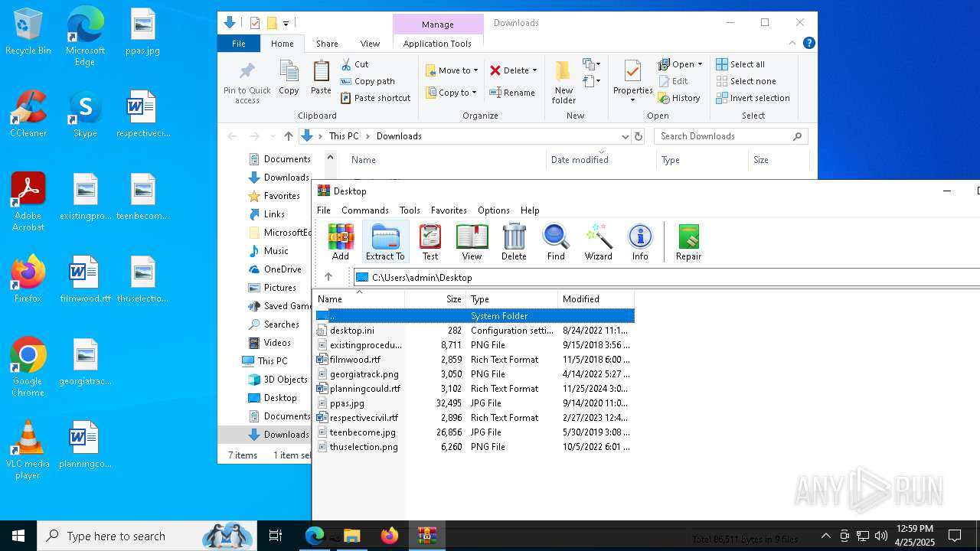Click Invert selection in ribbon
Viewport: 980px width, 551px height.
(753, 98)
